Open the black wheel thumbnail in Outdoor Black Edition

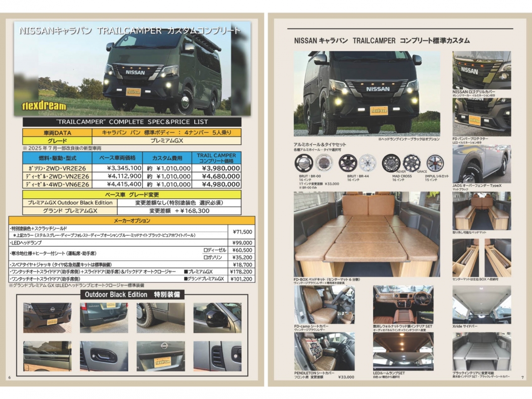point(160,318)
